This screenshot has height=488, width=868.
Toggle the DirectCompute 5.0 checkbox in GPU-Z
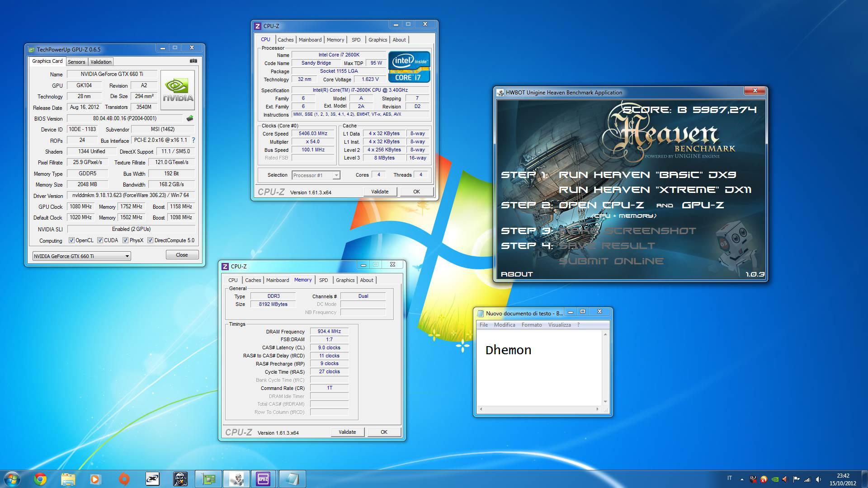pyautogui.click(x=150, y=240)
